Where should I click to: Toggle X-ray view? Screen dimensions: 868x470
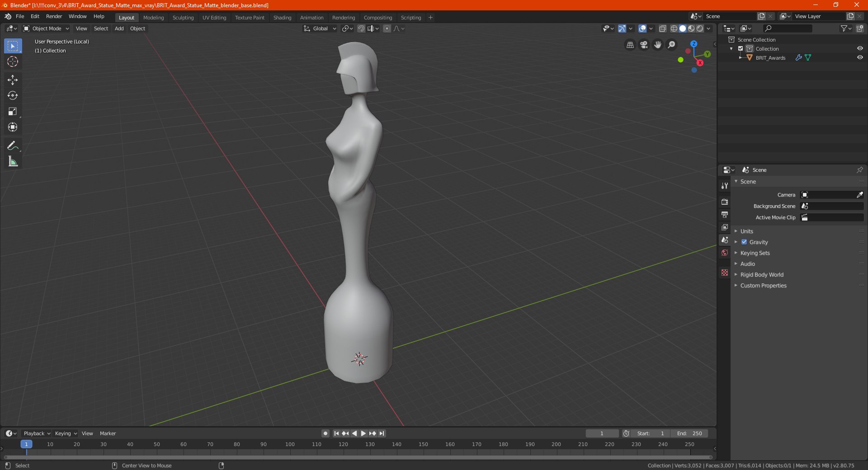tap(662, 28)
